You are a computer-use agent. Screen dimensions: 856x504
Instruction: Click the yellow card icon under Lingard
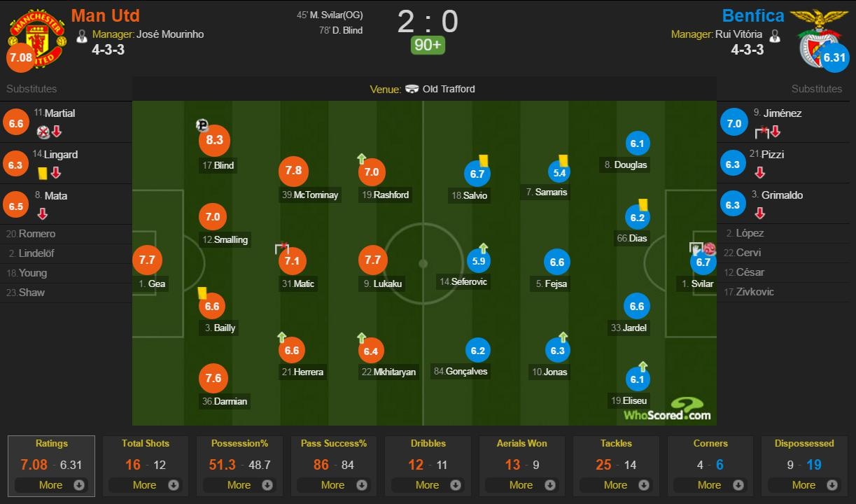click(42, 172)
